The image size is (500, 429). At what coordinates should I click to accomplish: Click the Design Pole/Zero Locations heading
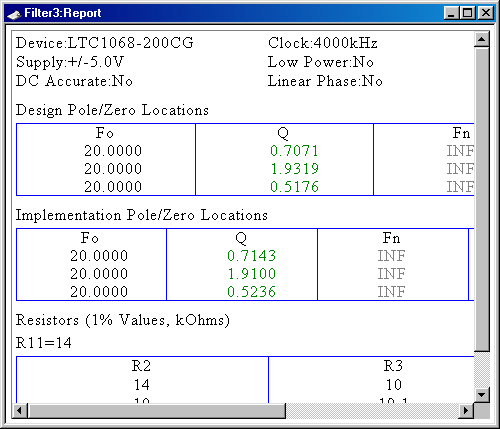[112, 110]
